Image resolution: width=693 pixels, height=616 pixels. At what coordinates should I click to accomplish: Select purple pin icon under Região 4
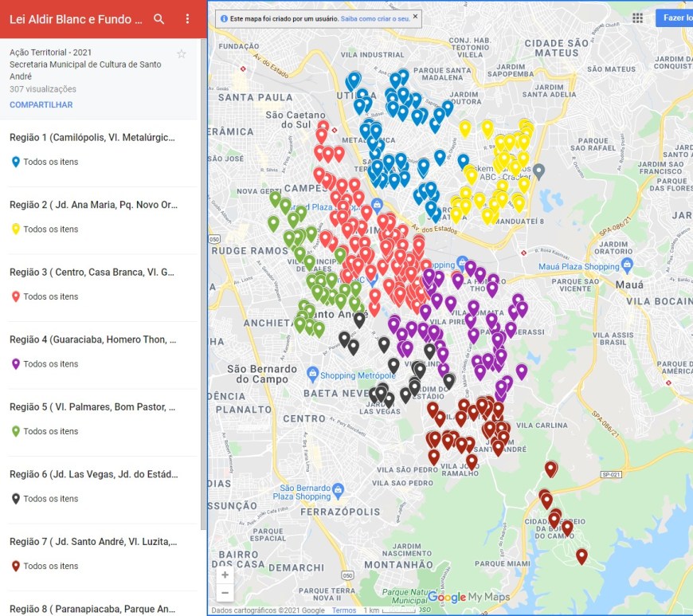[16, 364]
